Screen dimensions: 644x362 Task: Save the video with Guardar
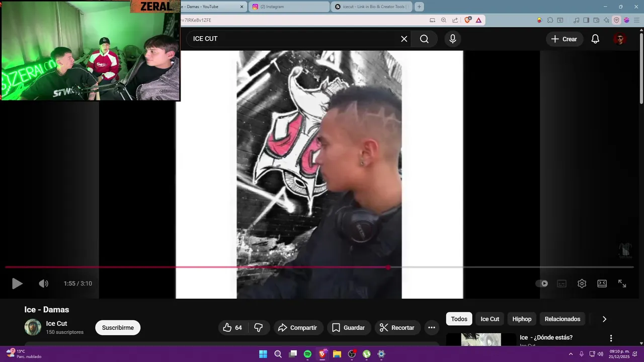tap(348, 328)
